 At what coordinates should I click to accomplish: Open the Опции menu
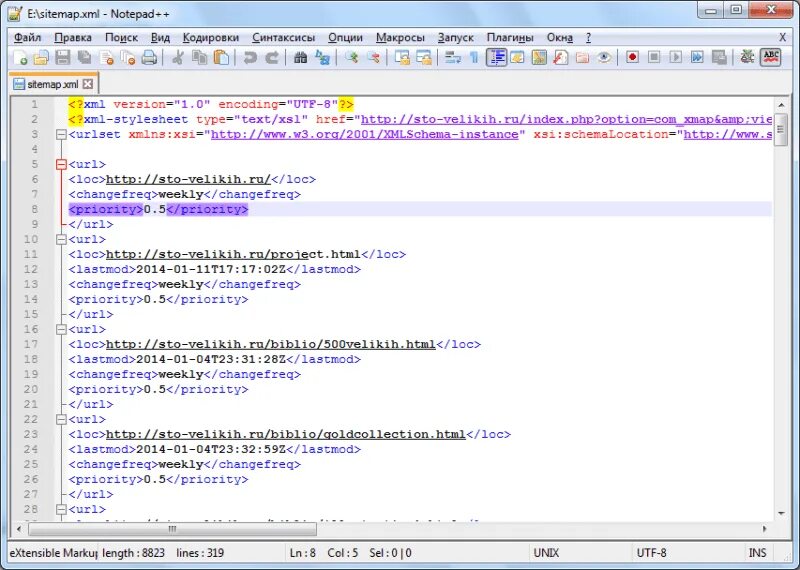click(x=345, y=38)
